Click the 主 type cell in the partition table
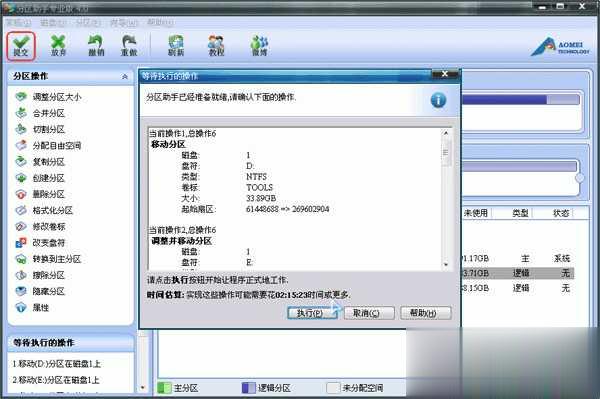The image size is (600, 399). coord(525,259)
